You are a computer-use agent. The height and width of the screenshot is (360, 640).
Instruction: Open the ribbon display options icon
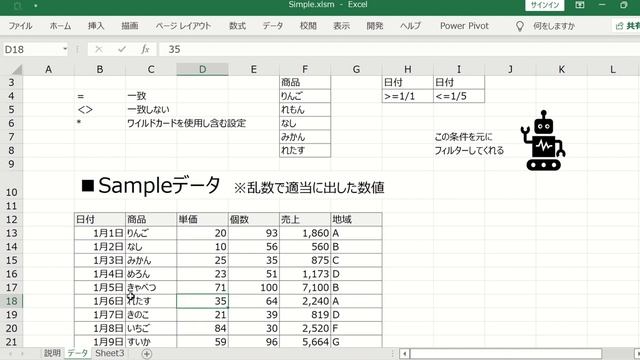click(580, 5)
